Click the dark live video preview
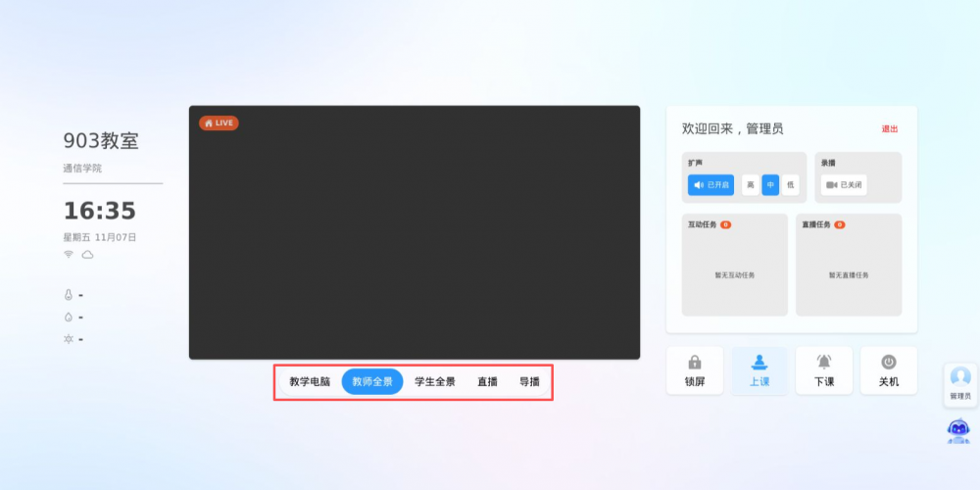 coord(414,235)
